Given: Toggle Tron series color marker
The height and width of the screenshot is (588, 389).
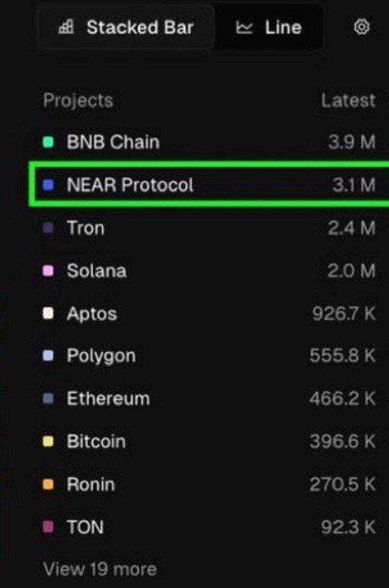Looking at the screenshot, I should click(49, 228).
